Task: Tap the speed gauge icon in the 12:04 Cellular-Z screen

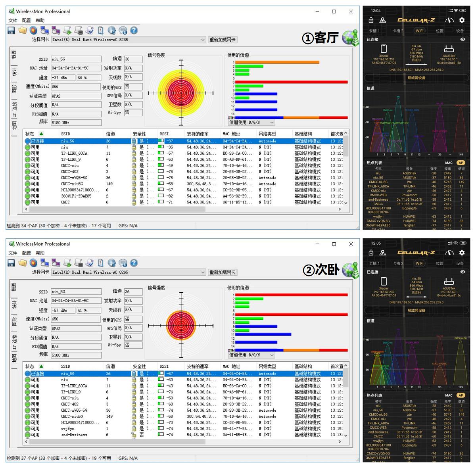Action: click(449, 20)
